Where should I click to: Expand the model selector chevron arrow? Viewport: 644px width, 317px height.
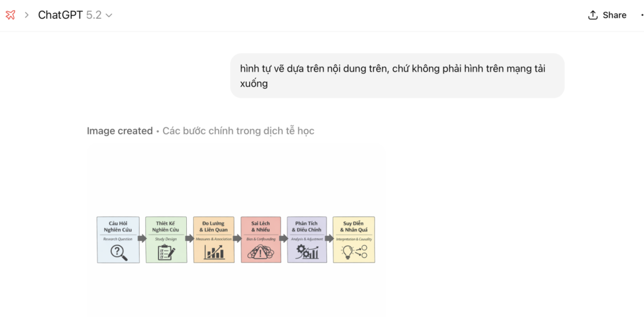tap(109, 16)
